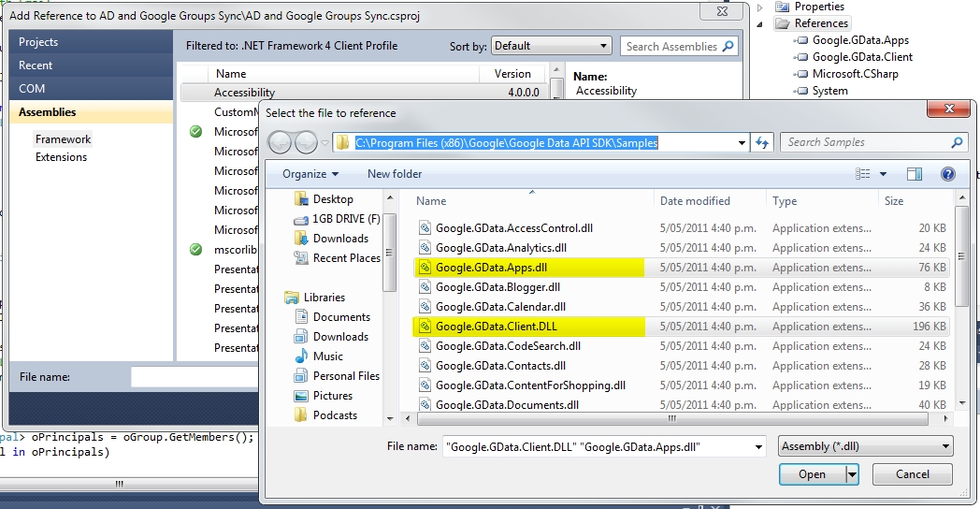Click the Open button's split dropdown arrow
The image size is (980, 509).
[852, 474]
